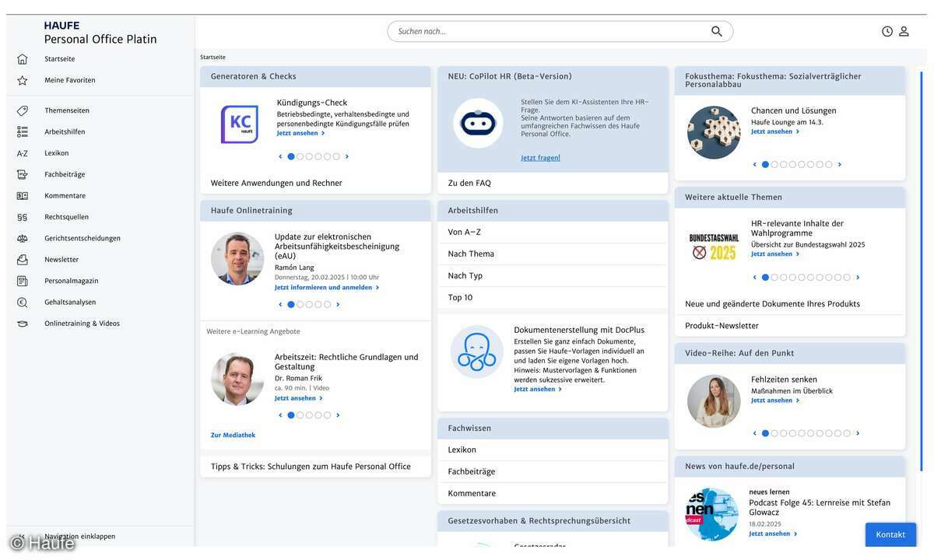Show next Generatoren & Checks slide
934x560 pixels.
click(x=347, y=156)
